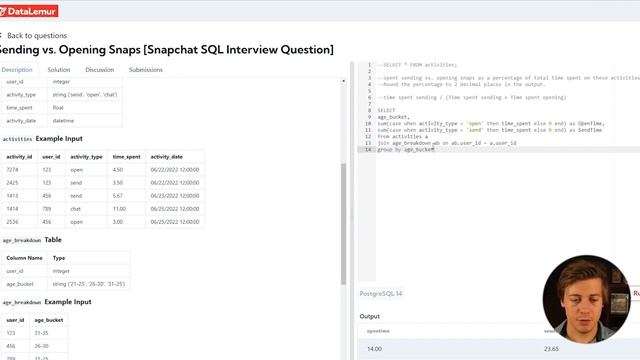Click the 'time_spent' column header in example input
The image size is (640, 360).
tap(127, 157)
